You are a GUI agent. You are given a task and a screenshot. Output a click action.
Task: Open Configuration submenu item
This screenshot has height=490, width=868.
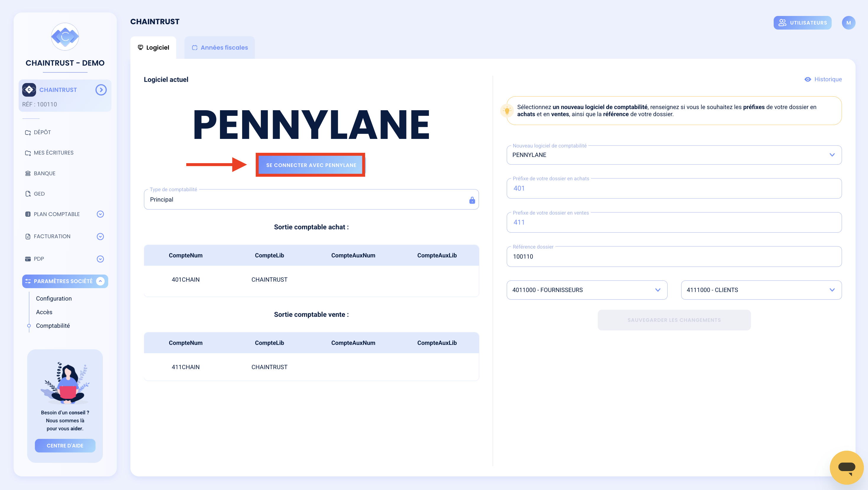54,298
